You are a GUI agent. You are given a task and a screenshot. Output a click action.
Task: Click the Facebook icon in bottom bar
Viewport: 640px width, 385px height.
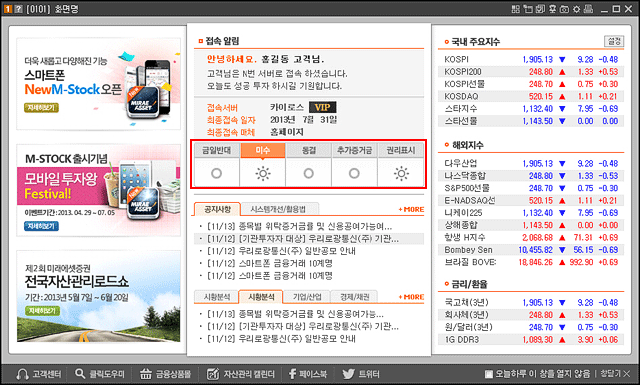click(292, 374)
